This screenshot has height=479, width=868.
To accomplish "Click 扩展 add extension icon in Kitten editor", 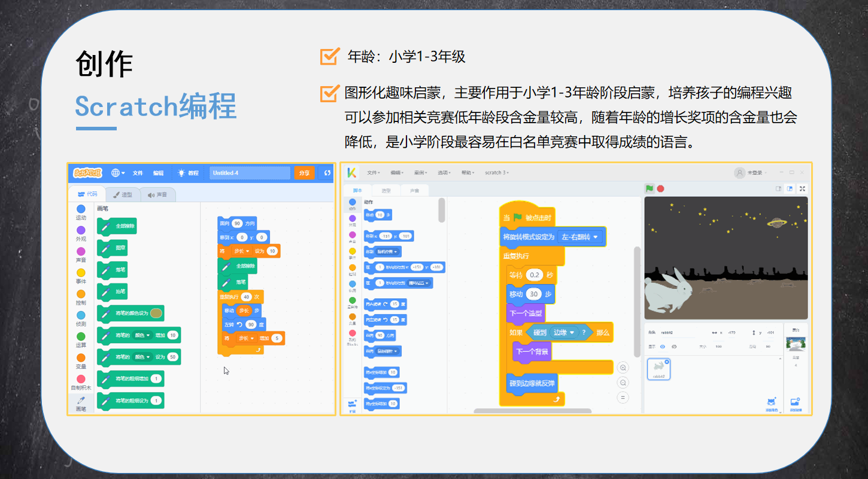I will click(352, 407).
